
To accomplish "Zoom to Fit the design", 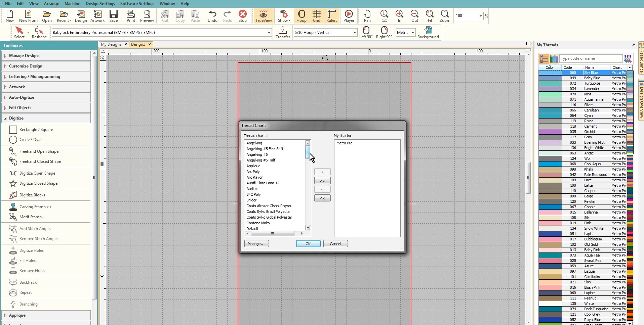I will coord(430,16).
